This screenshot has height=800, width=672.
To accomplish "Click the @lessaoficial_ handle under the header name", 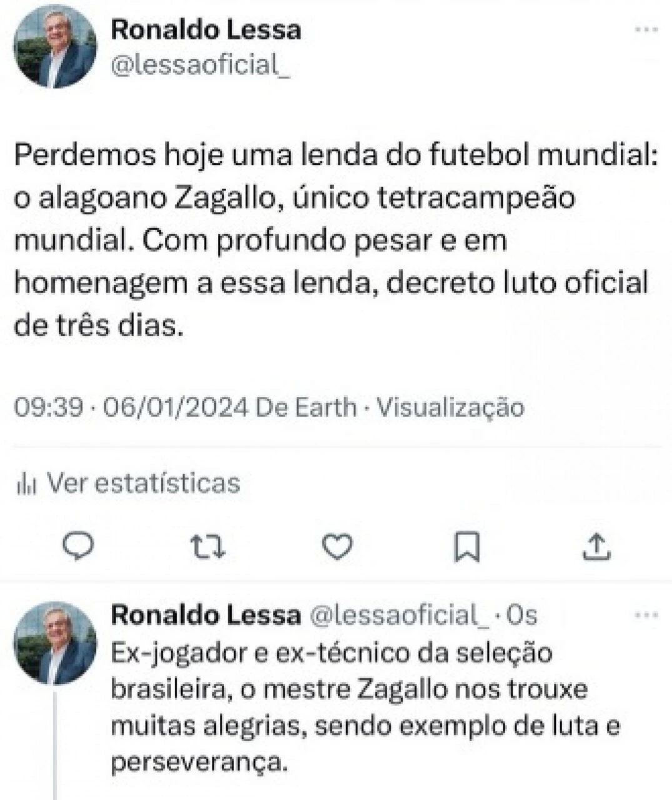I will [x=200, y=64].
